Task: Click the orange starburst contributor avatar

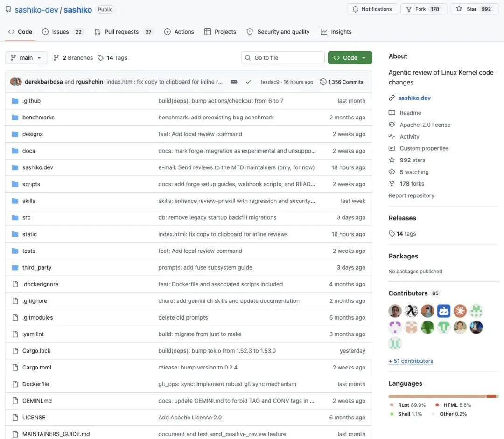Action: pyautogui.click(x=460, y=311)
